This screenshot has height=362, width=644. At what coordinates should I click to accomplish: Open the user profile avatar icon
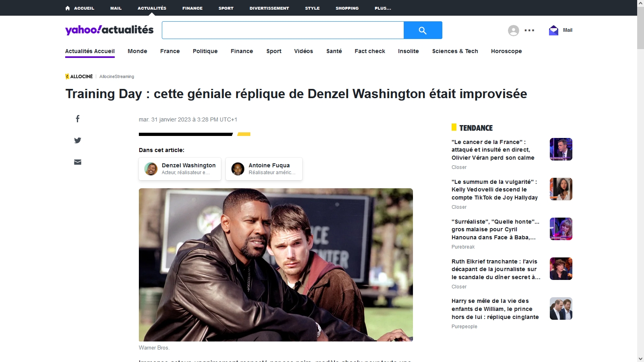click(513, 31)
